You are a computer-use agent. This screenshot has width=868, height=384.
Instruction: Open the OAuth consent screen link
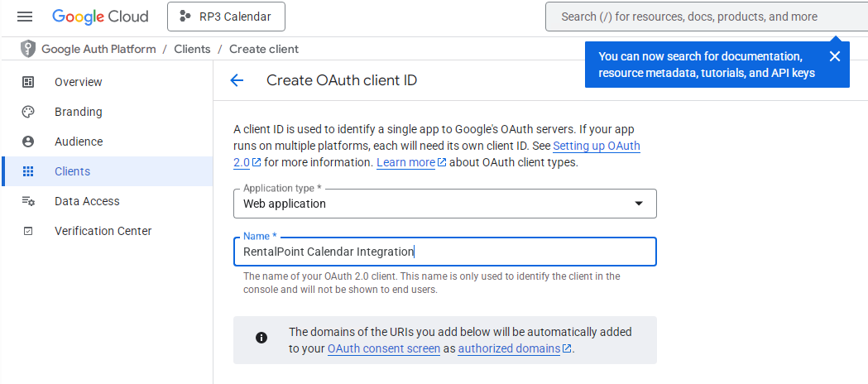[384, 348]
